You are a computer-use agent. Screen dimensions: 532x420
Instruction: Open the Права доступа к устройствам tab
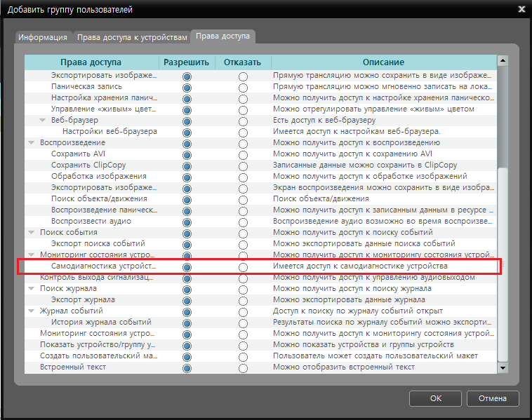(132, 37)
